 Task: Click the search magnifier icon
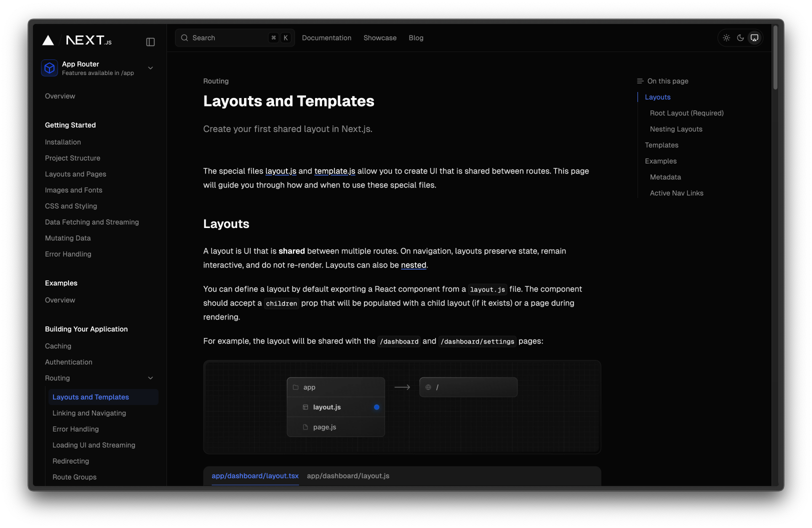(x=184, y=38)
